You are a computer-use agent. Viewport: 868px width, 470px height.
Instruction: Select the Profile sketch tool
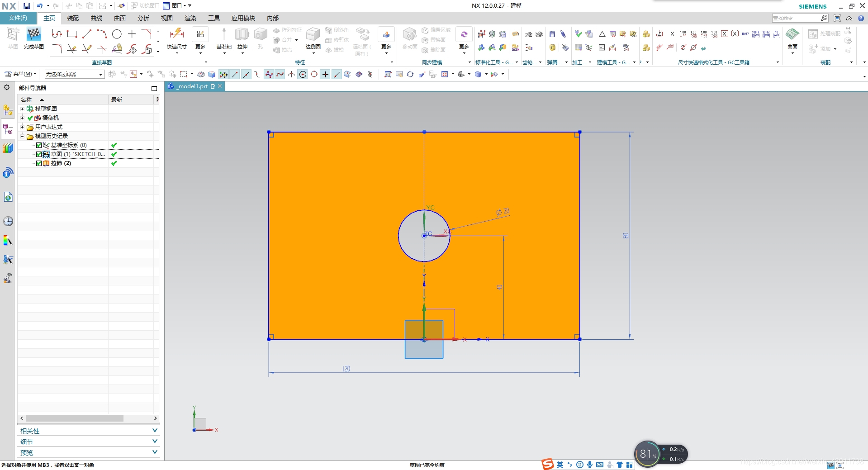57,34
